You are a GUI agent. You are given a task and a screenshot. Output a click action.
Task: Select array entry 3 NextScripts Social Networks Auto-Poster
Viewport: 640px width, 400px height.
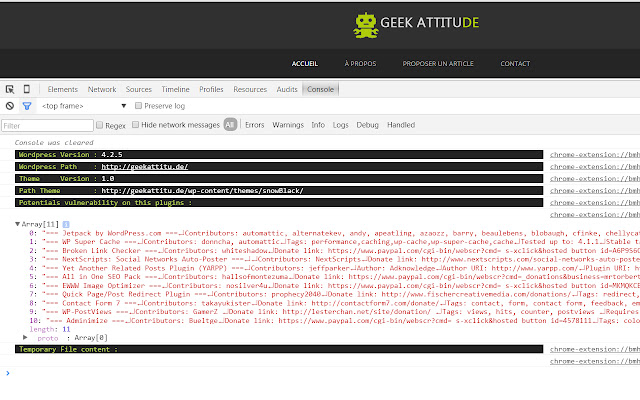(x=335, y=259)
